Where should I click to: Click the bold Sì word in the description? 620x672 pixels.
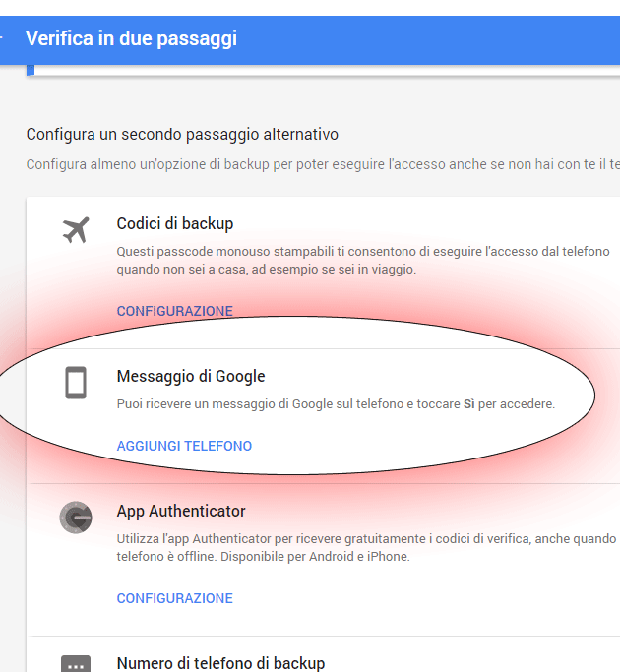468,403
